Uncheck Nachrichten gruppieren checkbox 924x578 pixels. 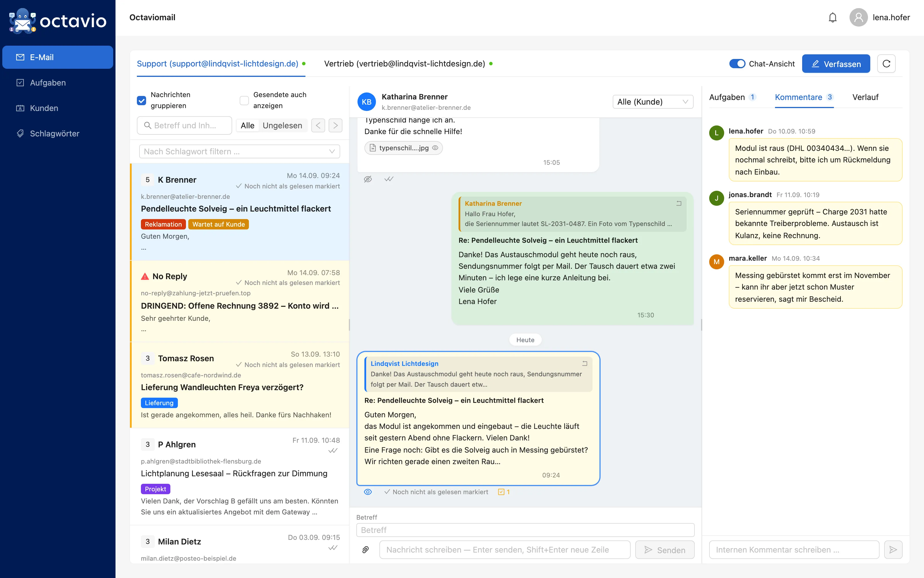pyautogui.click(x=142, y=100)
